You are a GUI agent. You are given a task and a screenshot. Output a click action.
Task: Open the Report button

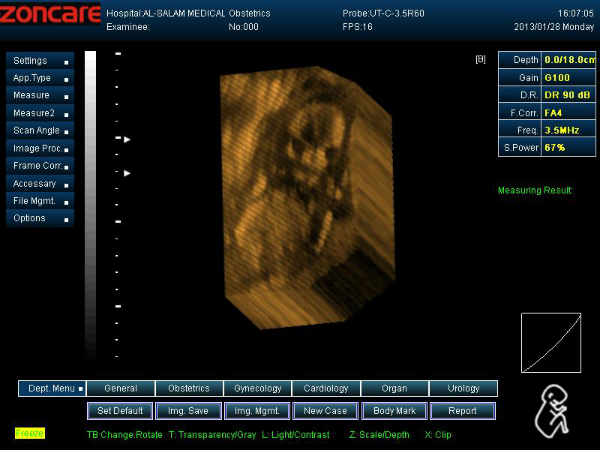coord(463,411)
